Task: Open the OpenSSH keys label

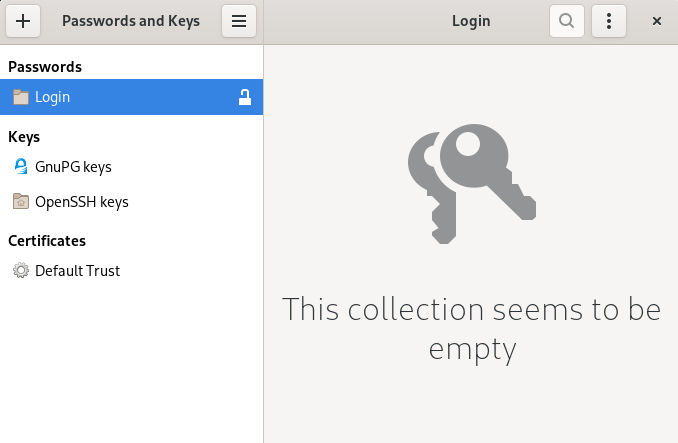Action: (x=82, y=202)
